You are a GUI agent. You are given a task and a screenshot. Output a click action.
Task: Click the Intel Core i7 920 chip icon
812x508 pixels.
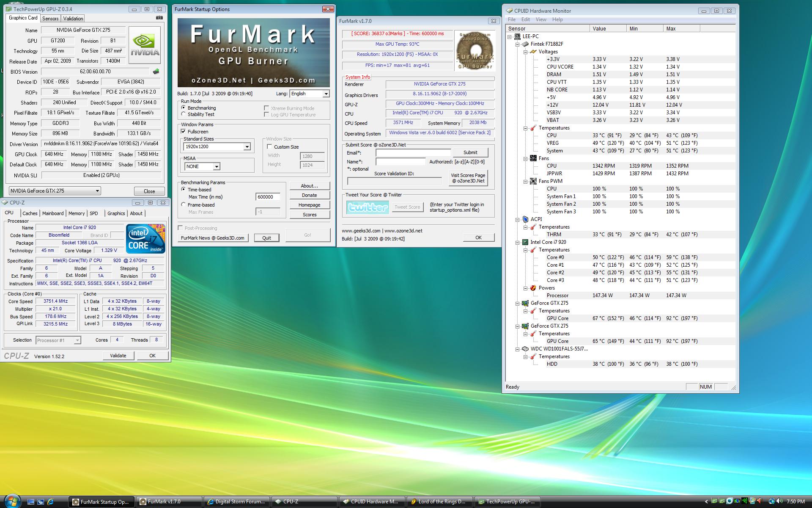tap(525, 242)
